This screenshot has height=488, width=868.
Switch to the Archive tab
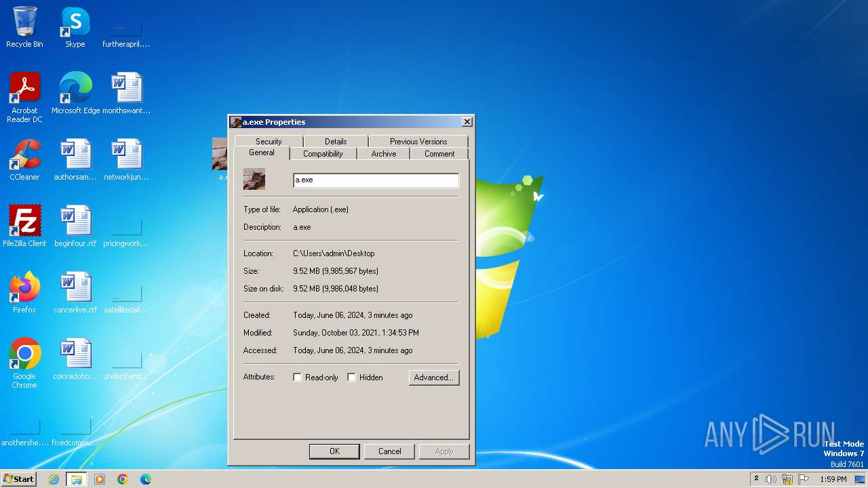point(384,154)
